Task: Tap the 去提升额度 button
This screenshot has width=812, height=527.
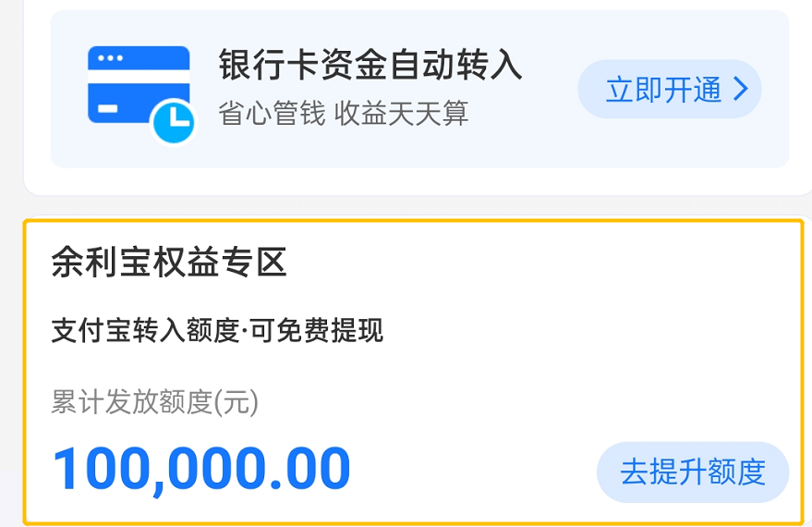Action: [x=693, y=472]
